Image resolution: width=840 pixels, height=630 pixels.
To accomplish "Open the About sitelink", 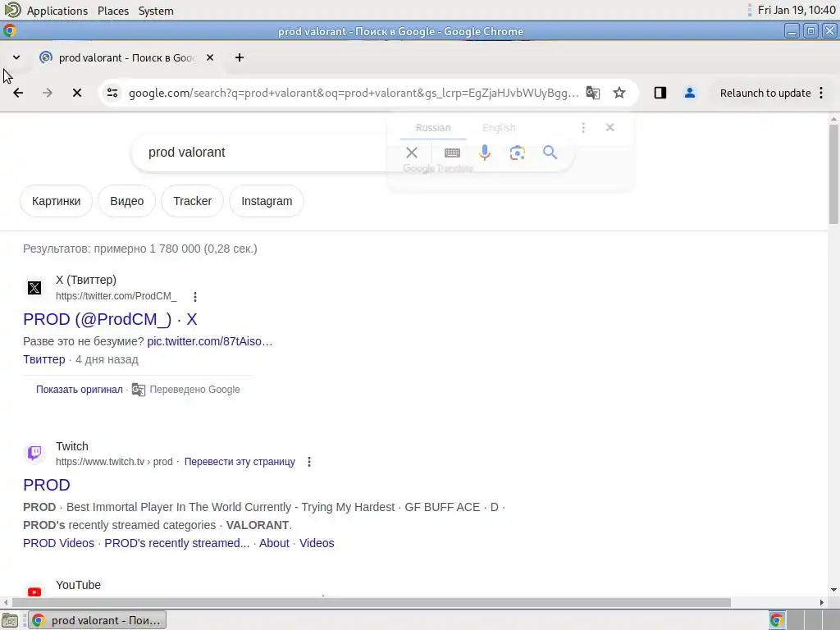I will [274, 543].
